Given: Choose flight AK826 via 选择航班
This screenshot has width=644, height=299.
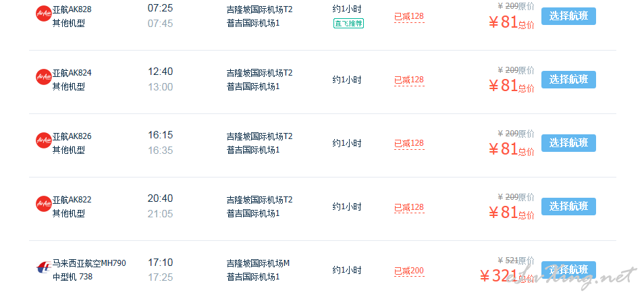Looking at the screenshot, I should click(x=568, y=143).
